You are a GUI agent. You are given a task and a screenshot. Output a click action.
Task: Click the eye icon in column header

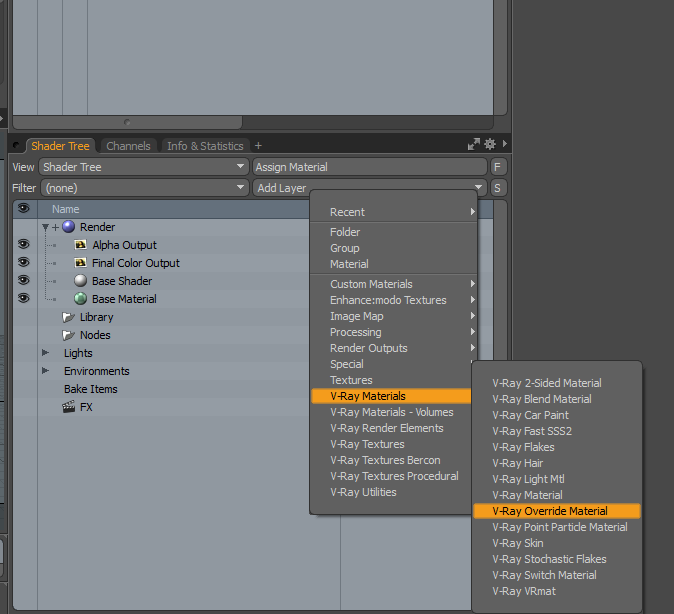point(24,209)
